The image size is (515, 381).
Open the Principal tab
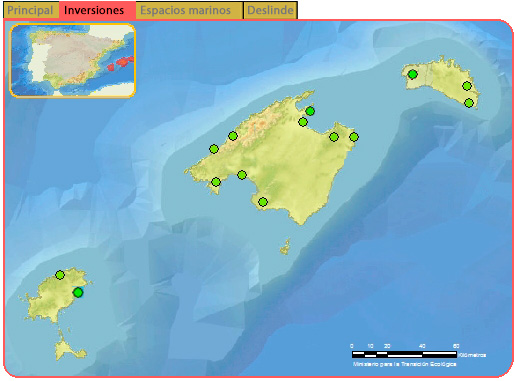(x=30, y=10)
